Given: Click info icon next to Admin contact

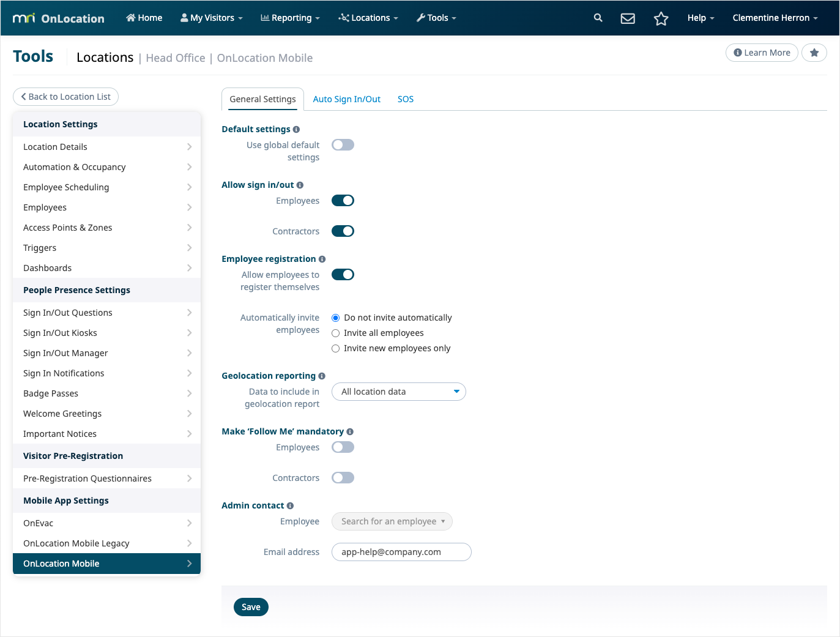Looking at the screenshot, I should point(290,505).
